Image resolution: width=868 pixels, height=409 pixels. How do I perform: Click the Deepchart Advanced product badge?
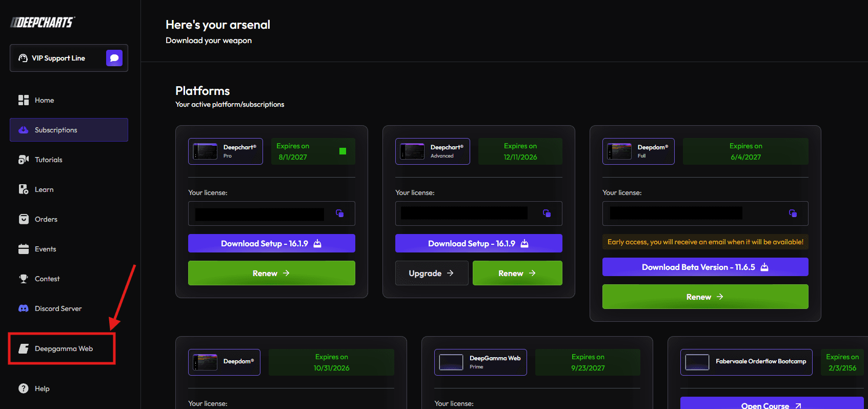click(x=433, y=151)
